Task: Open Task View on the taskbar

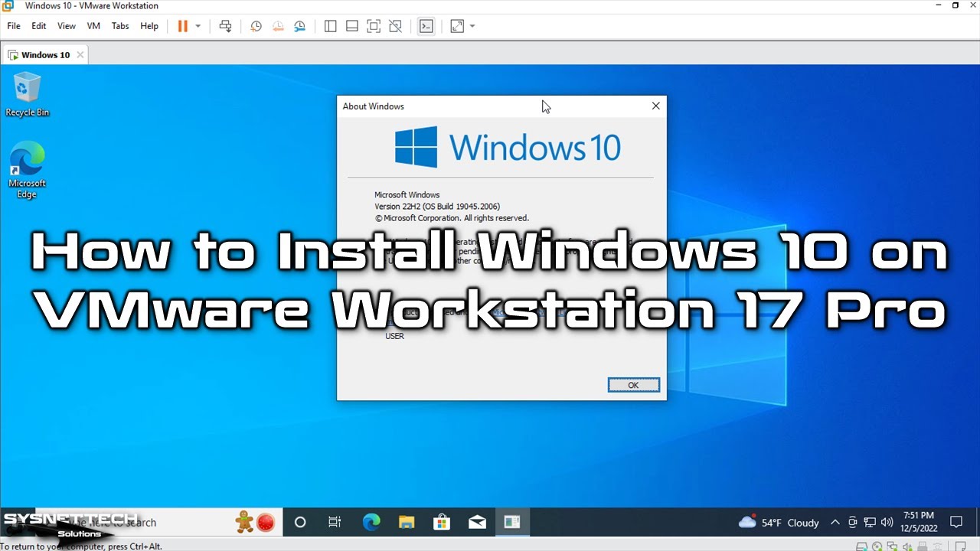Action: coord(335,523)
